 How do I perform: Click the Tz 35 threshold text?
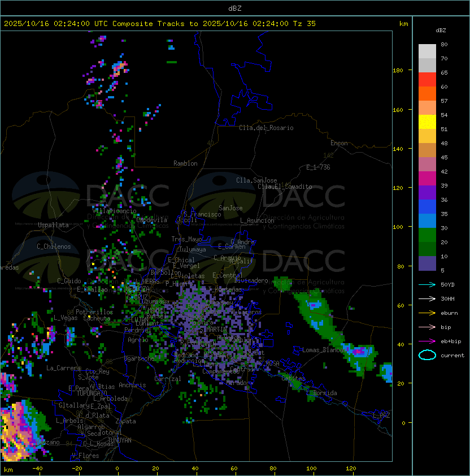pyautogui.click(x=304, y=24)
